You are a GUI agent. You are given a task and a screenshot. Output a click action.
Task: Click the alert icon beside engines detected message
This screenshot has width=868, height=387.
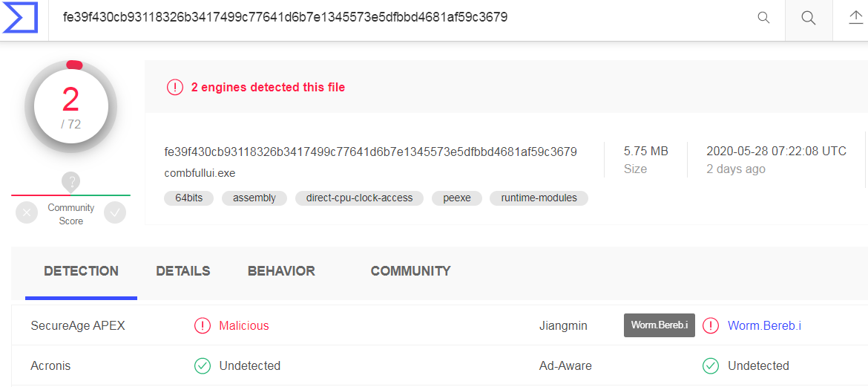175,87
